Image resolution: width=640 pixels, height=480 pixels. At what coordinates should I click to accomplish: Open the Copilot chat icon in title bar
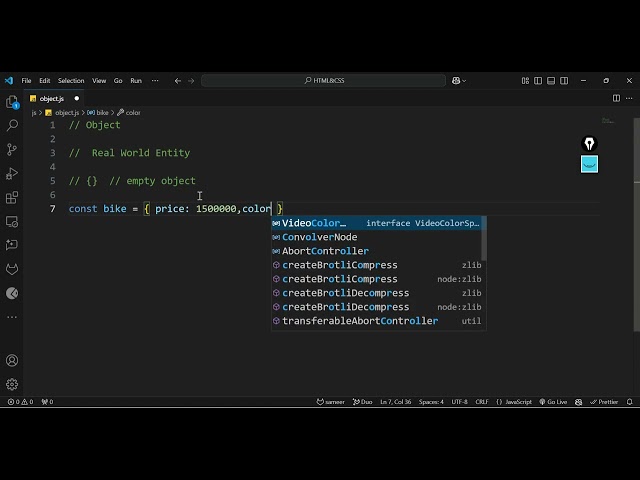(x=456, y=81)
